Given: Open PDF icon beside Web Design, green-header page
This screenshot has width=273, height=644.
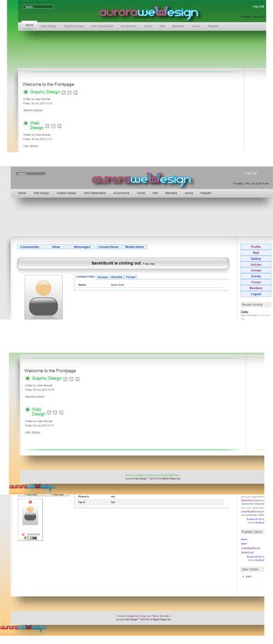Looking at the screenshot, I should (47, 126).
